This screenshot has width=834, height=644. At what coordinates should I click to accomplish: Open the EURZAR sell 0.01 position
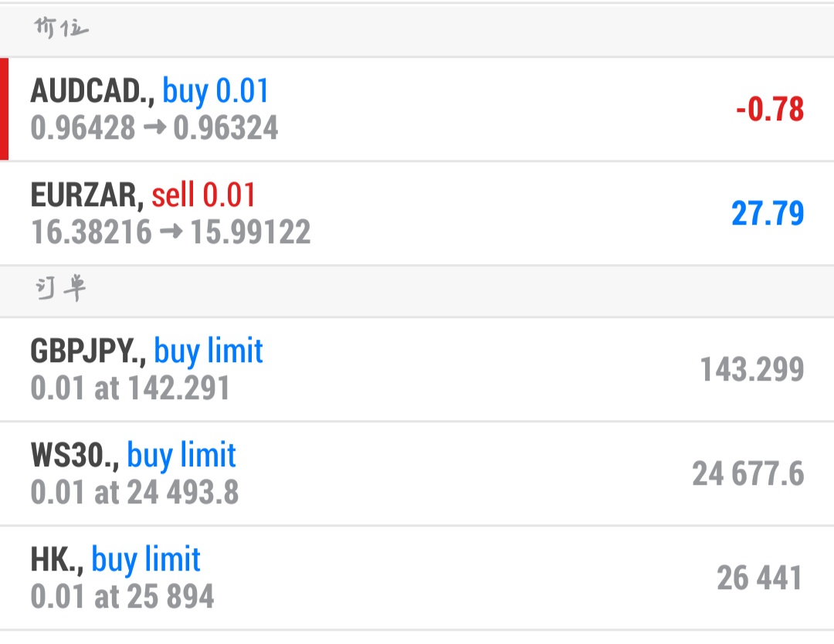point(417,213)
